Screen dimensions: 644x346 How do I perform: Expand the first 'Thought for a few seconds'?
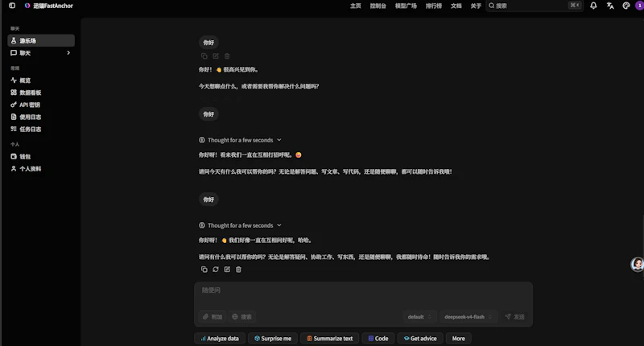tap(241, 140)
